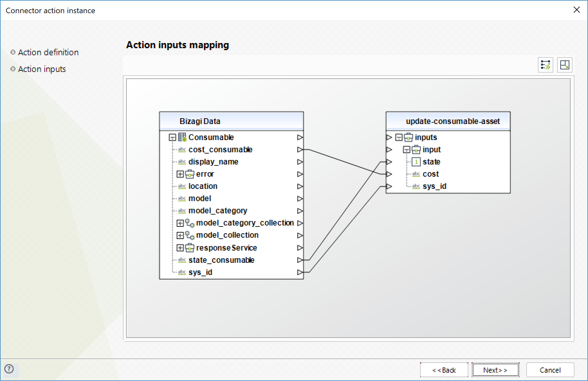The width and height of the screenshot is (588, 381).
Task: Cancel the connector action dialog
Action: (x=550, y=370)
